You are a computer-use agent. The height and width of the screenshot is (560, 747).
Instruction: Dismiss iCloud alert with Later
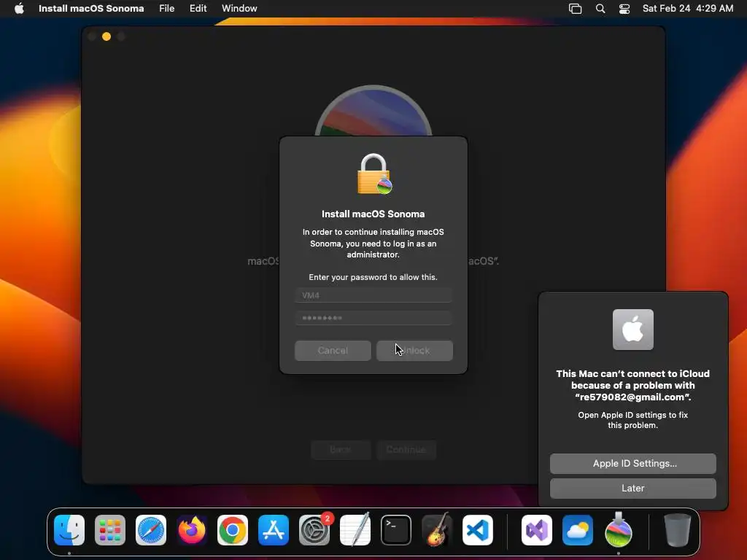point(632,488)
